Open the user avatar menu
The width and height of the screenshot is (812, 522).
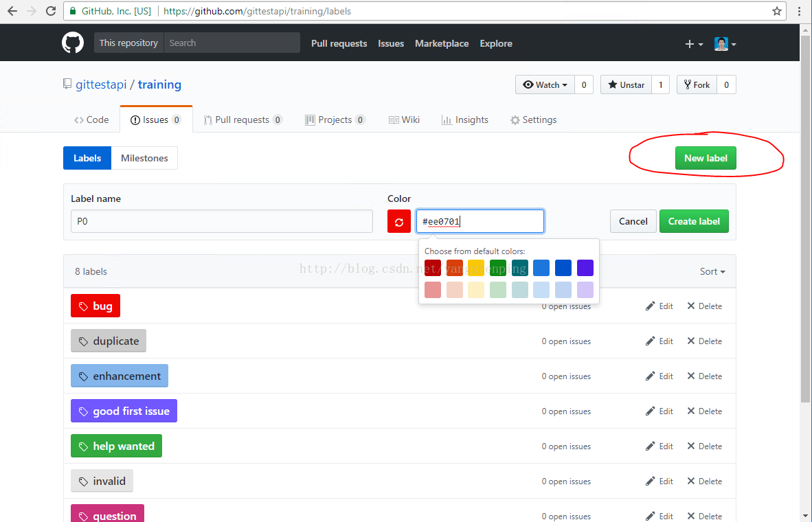725,44
